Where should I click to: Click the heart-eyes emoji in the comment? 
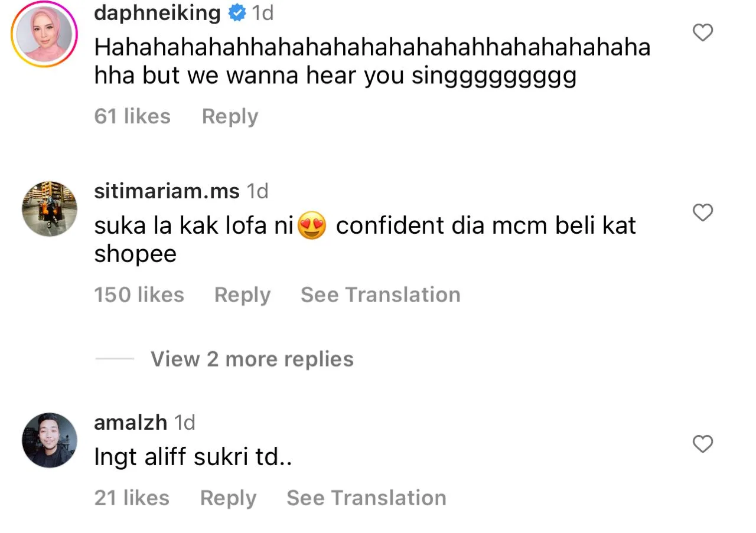pos(312,226)
